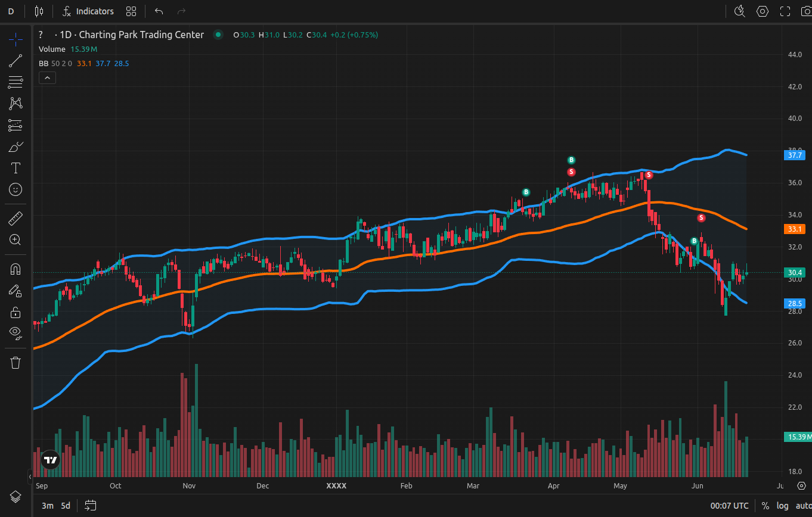This screenshot has width=812, height=517.
Task: Click the orange 33.1 Bollinger basis price label
Action: [x=795, y=229]
